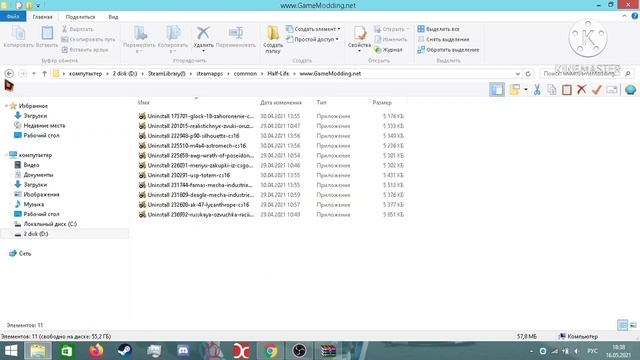Viewport: 640px width, 360px height.
Task: Switch to the Главная ribbon tab
Action: click(42, 17)
